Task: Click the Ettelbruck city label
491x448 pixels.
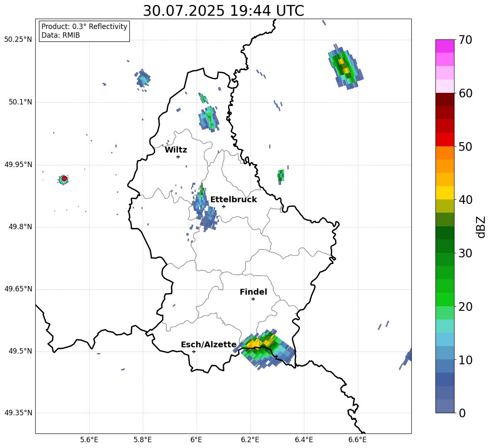Action: click(x=233, y=199)
